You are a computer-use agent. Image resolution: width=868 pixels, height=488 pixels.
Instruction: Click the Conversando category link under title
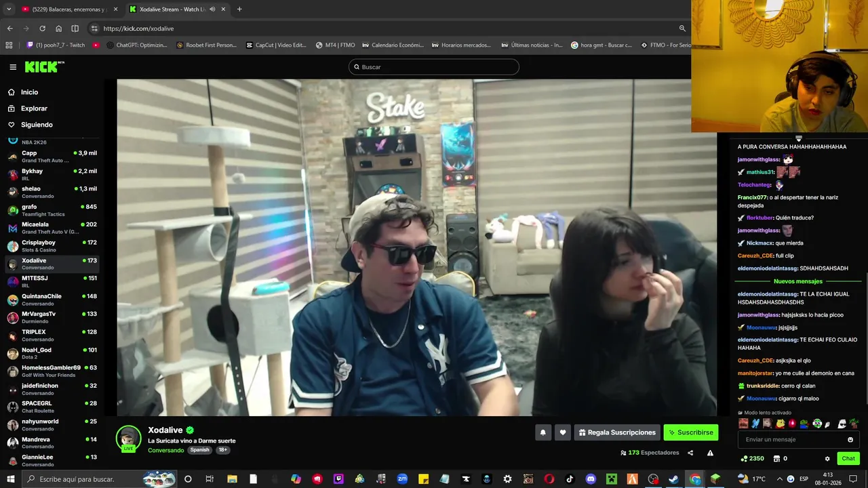(165, 450)
